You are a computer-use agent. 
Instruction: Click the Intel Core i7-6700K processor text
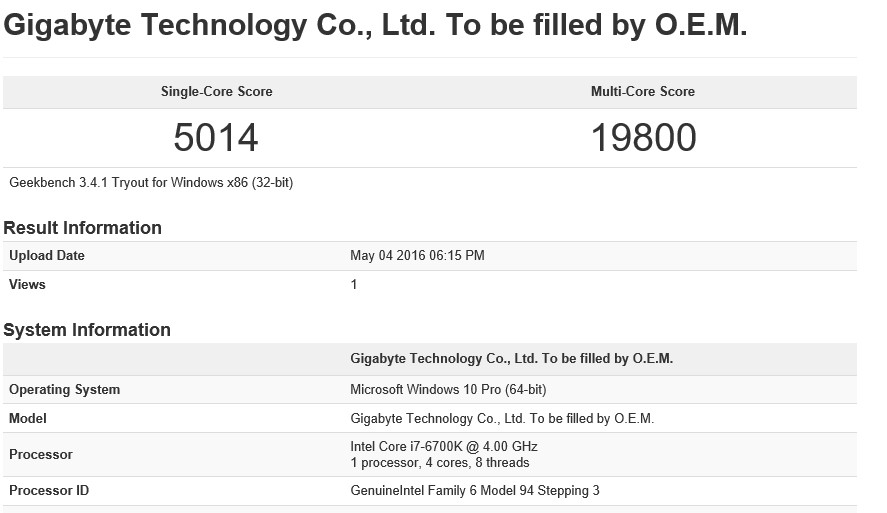pos(444,447)
